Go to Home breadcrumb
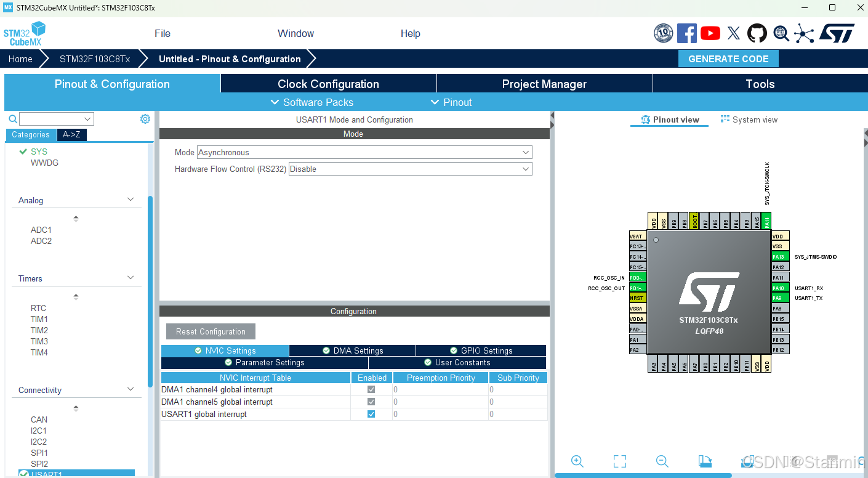Screen dimensions: 868x478 20,59
